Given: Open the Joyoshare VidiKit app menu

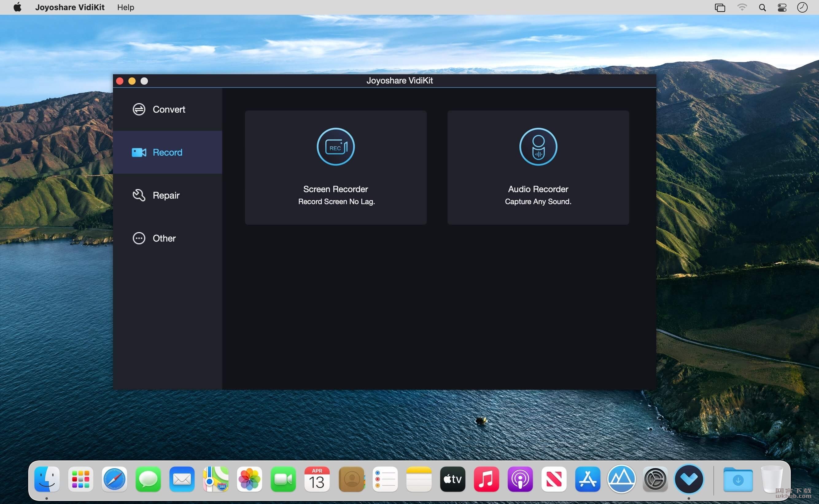Looking at the screenshot, I should tap(70, 7).
